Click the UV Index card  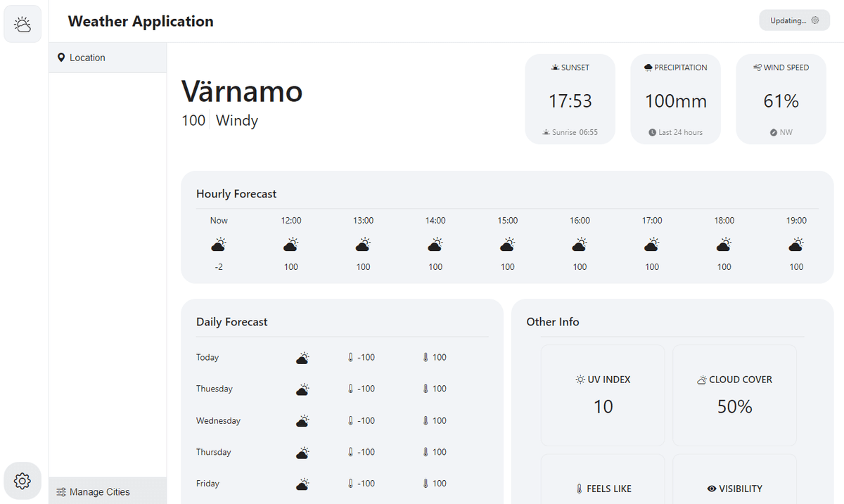click(602, 395)
